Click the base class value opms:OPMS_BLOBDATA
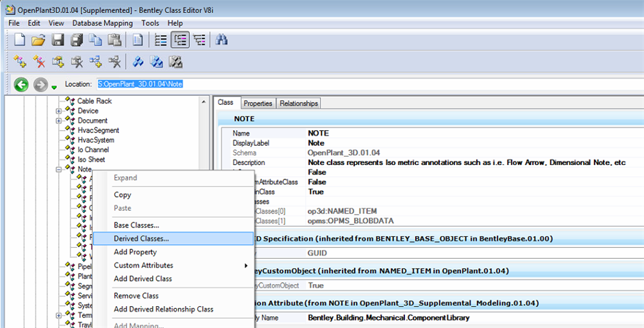Screen dimensions: 644x328 (x=351, y=221)
